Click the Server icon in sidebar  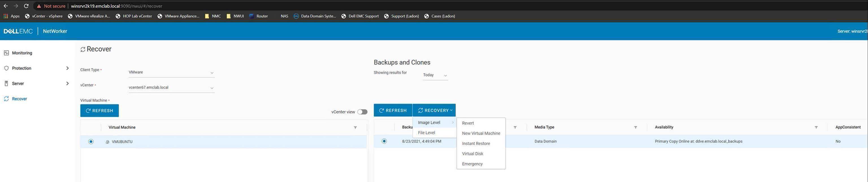click(6, 84)
